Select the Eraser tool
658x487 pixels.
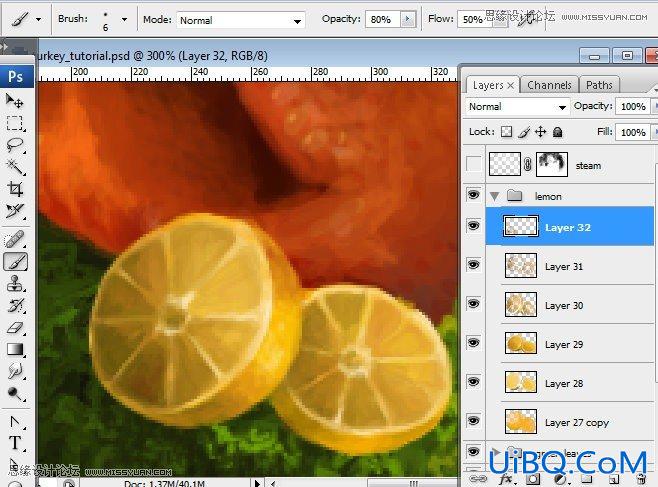click(x=15, y=327)
